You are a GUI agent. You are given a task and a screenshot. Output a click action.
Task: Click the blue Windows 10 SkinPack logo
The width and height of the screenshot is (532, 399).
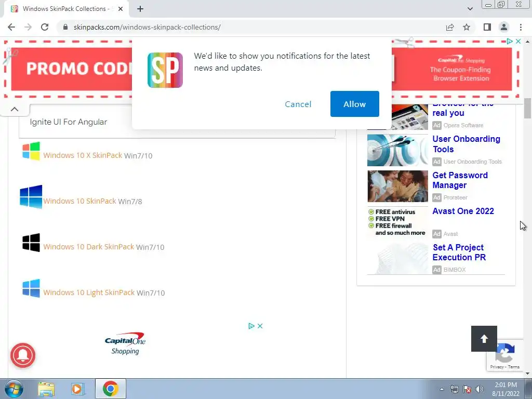click(31, 196)
